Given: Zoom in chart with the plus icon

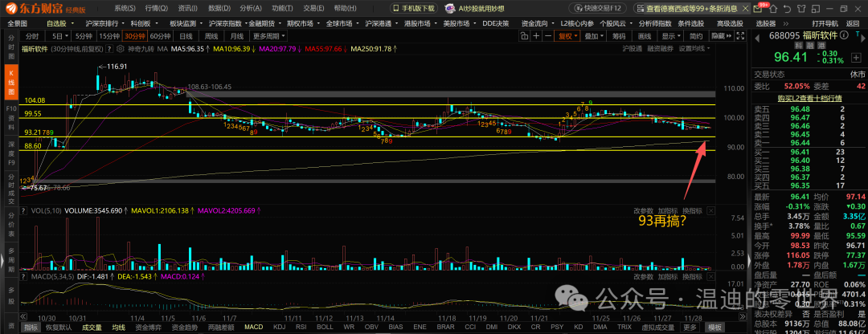Looking at the screenshot, I should [x=536, y=36].
